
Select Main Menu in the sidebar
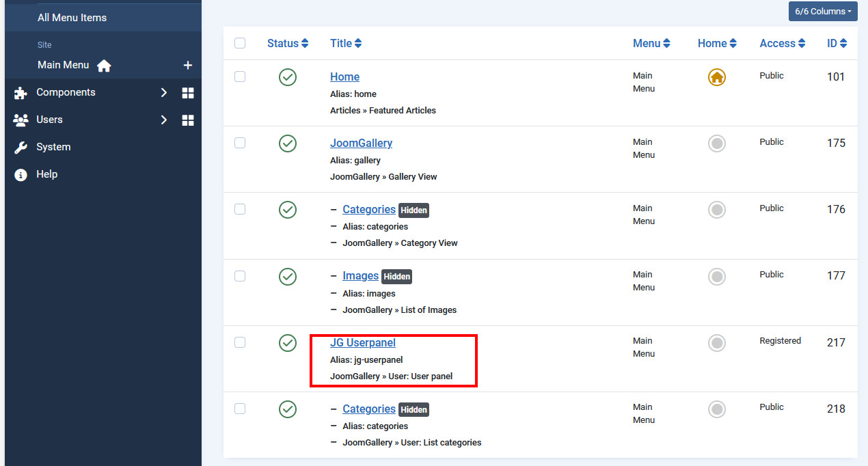[64, 65]
